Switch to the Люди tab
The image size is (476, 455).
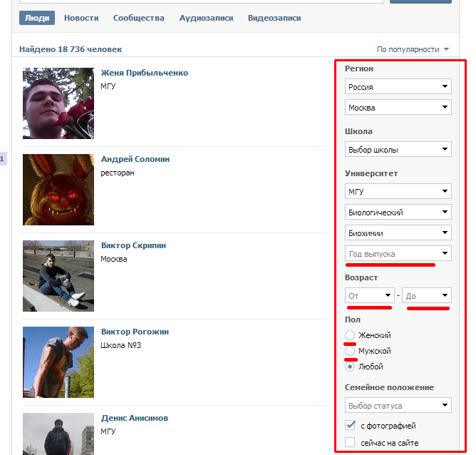click(37, 18)
